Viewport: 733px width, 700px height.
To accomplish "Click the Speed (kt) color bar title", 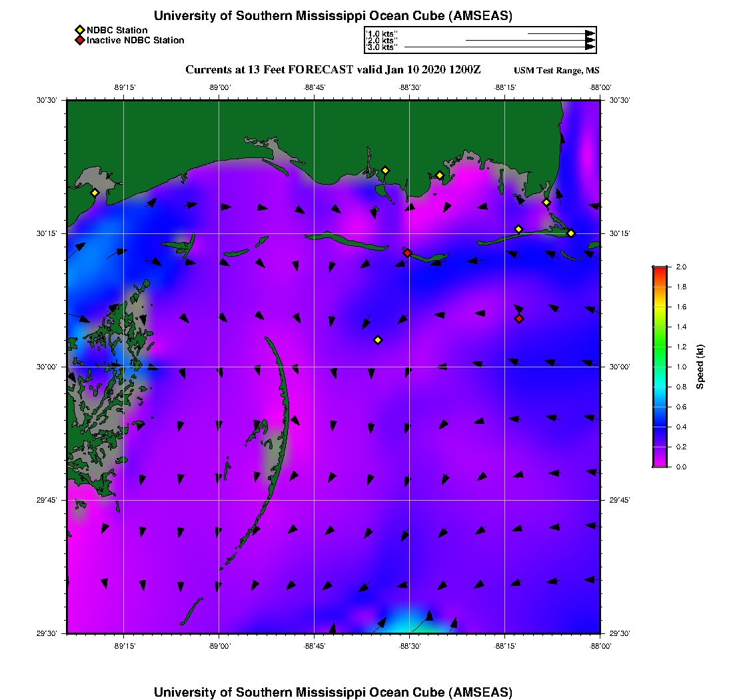I will click(700, 367).
